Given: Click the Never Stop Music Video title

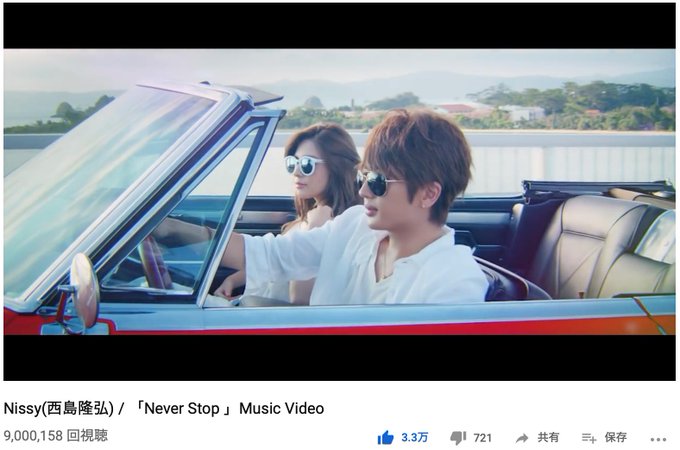Looking at the screenshot, I should (164, 408).
